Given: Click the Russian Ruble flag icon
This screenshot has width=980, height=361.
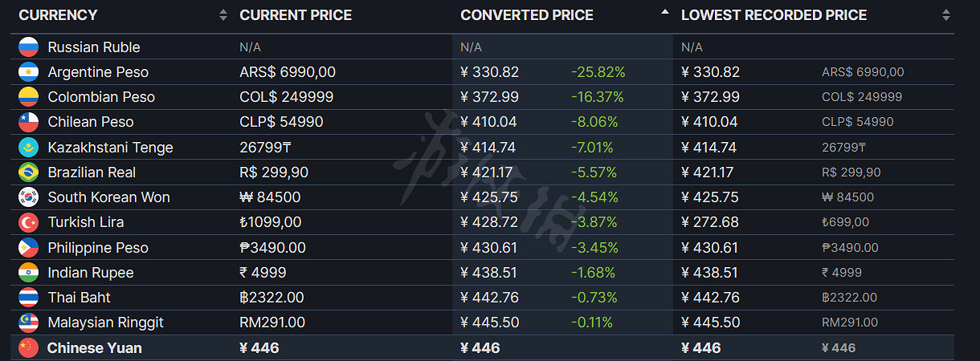Looking at the screenshot, I should (29, 47).
